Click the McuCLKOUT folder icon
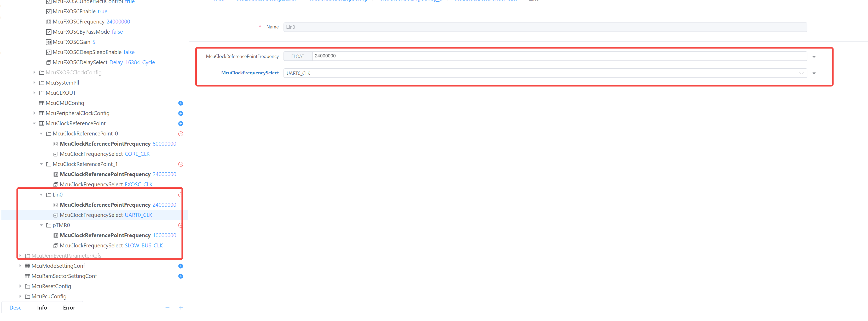This screenshot has width=868, height=321. click(42, 93)
